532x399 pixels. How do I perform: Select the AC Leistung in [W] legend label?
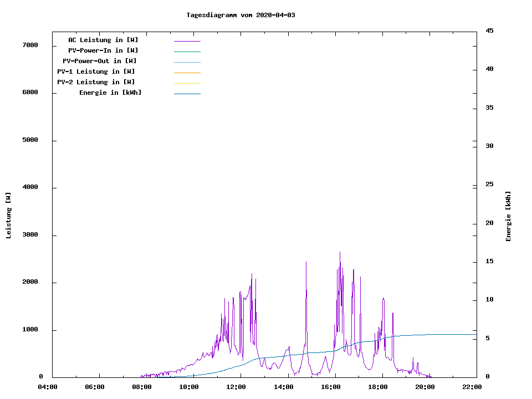tap(103, 40)
